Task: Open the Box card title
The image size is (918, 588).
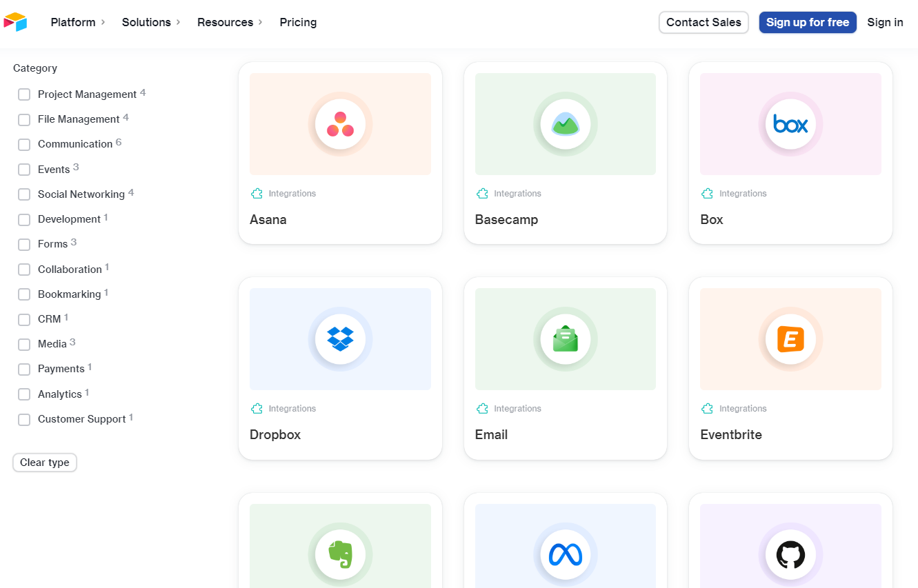Action: pos(712,220)
